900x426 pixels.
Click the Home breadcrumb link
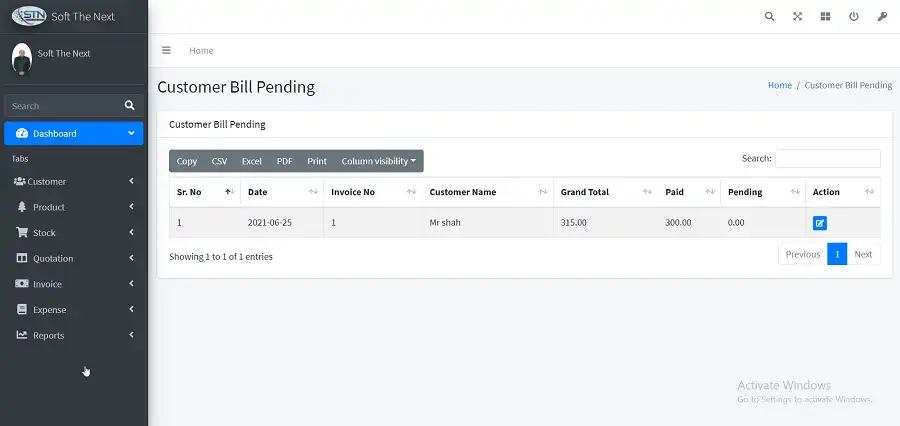(779, 86)
